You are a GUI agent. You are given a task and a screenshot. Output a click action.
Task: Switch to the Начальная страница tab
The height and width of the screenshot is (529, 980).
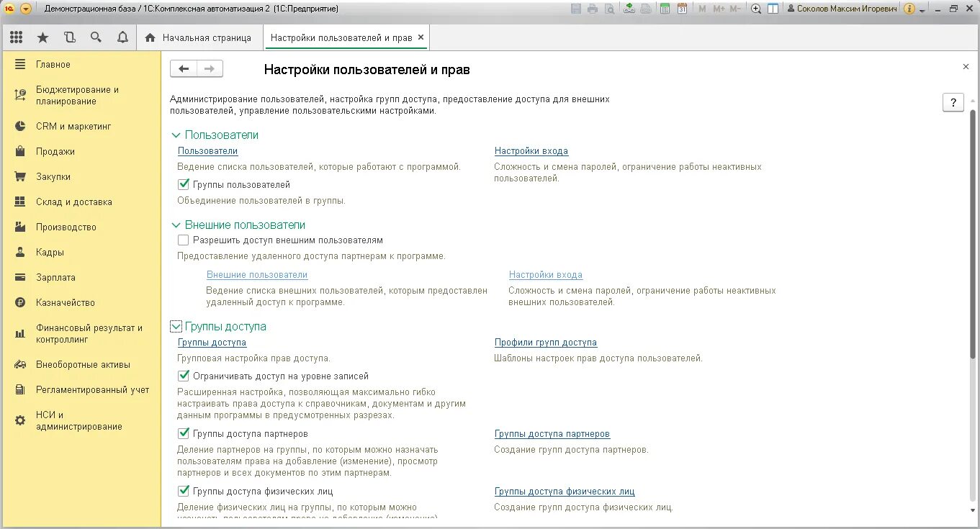pyautogui.click(x=198, y=37)
